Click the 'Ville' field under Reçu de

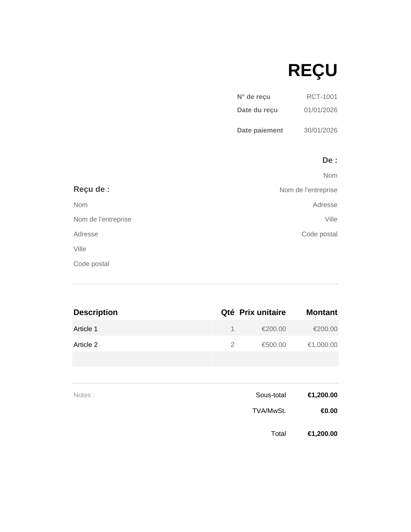[80, 249]
